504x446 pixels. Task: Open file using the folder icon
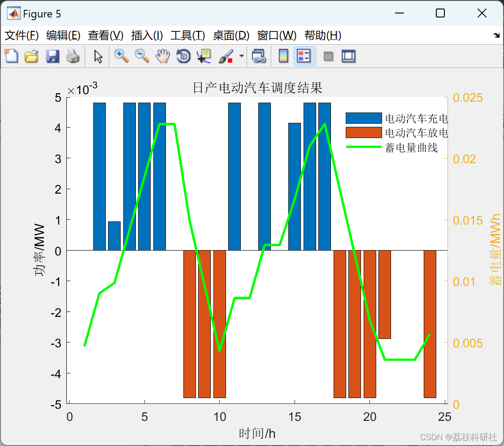(x=31, y=56)
